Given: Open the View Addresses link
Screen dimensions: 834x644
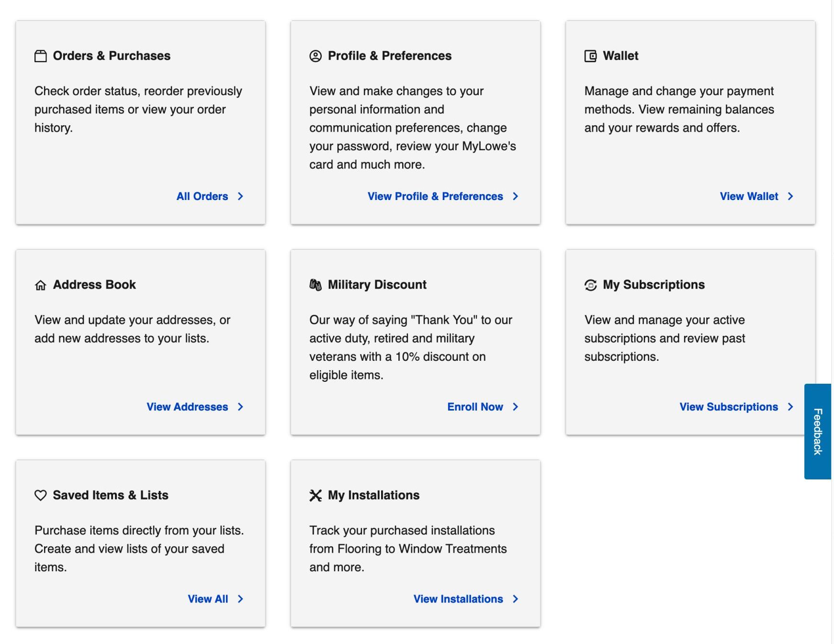Looking at the screenshot, I should 187,407.
